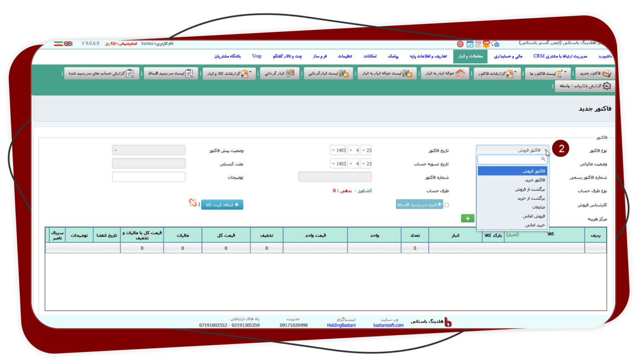Open the invoice date year dropdown (تاریخ فاکتور)
Image resolution: width=644 pixels, height=362 pixels.
339,150
